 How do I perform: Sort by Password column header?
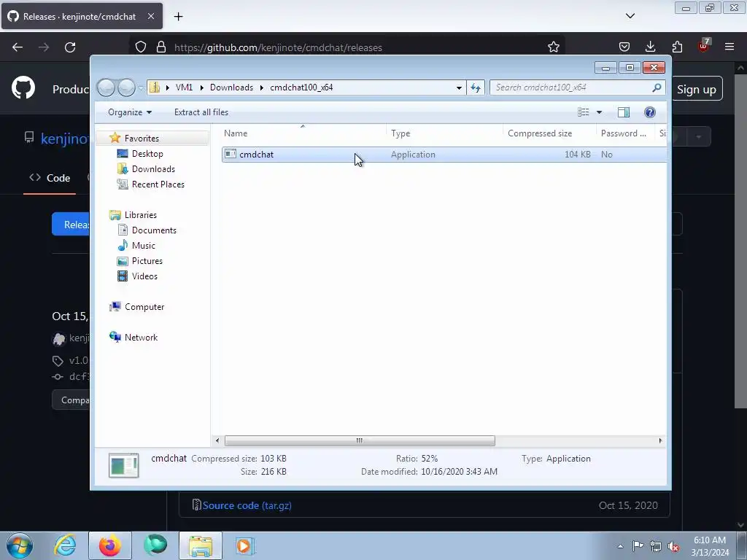[625, 133]
